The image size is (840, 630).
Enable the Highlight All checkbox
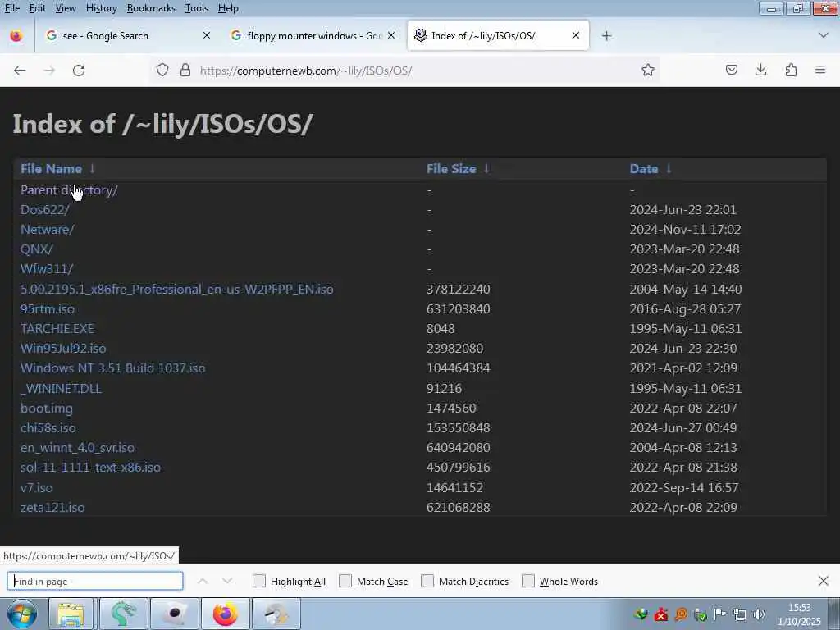(x=258, y=581)
